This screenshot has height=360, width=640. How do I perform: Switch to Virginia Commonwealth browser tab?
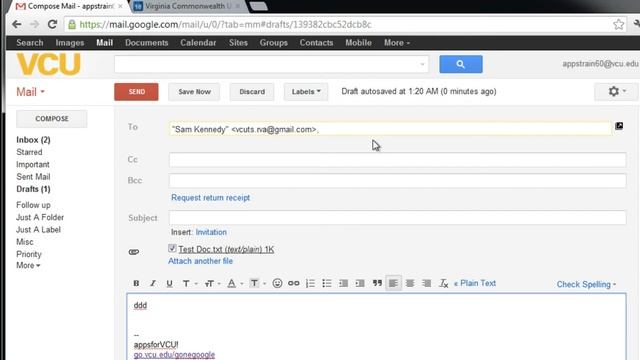[x=189, y=6]
